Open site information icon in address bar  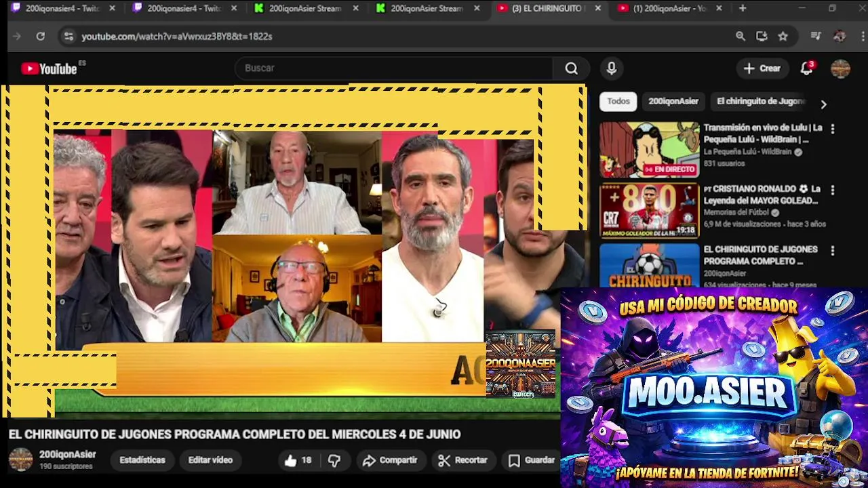68,36
